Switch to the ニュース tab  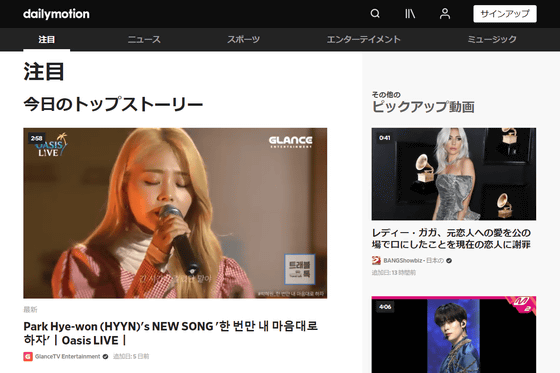pos(144,39)
